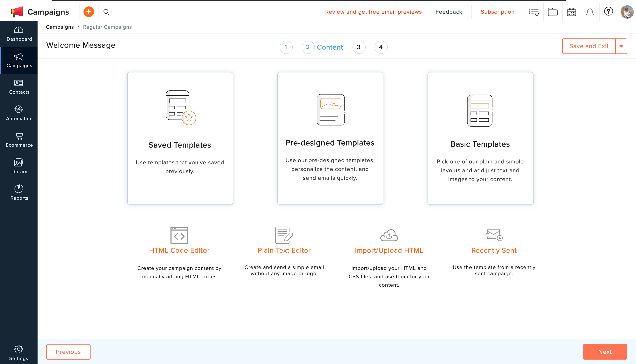Open notifications bell
This screenshot has height=364, width=636.
[590, 12]
